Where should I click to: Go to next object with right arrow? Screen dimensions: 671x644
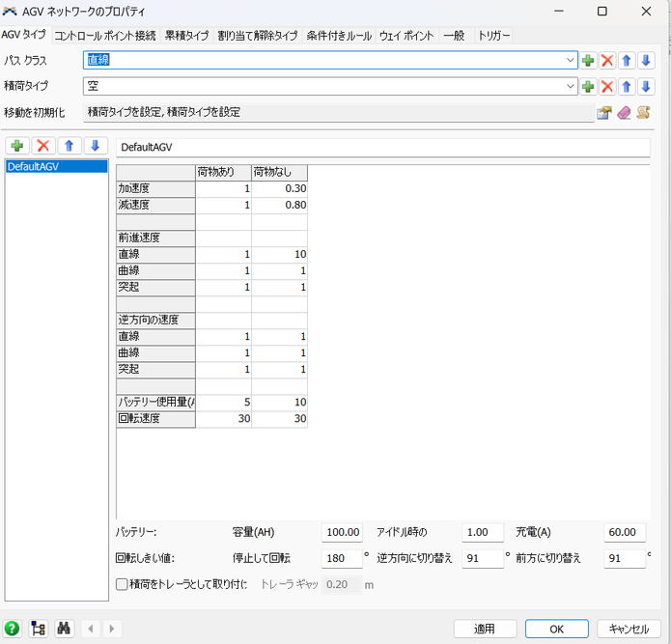click(x=112, y=629)
